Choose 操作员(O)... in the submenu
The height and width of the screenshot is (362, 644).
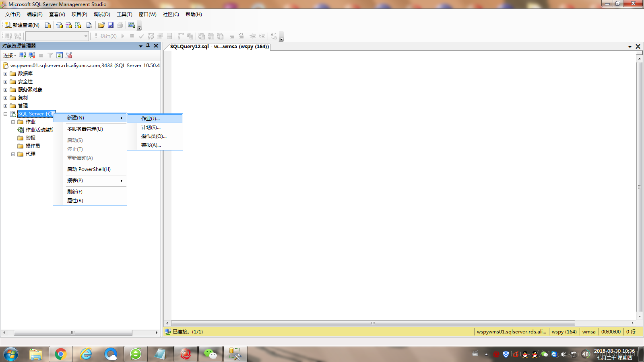click(155, 136)
